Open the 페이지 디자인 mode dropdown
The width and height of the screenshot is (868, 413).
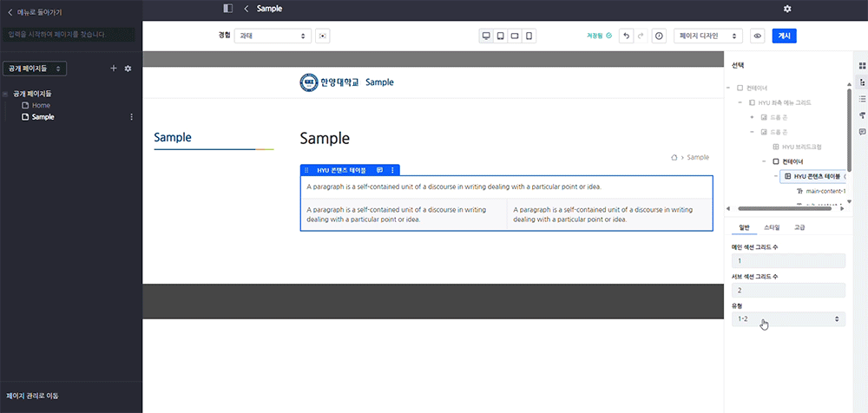tap(710, 36)
